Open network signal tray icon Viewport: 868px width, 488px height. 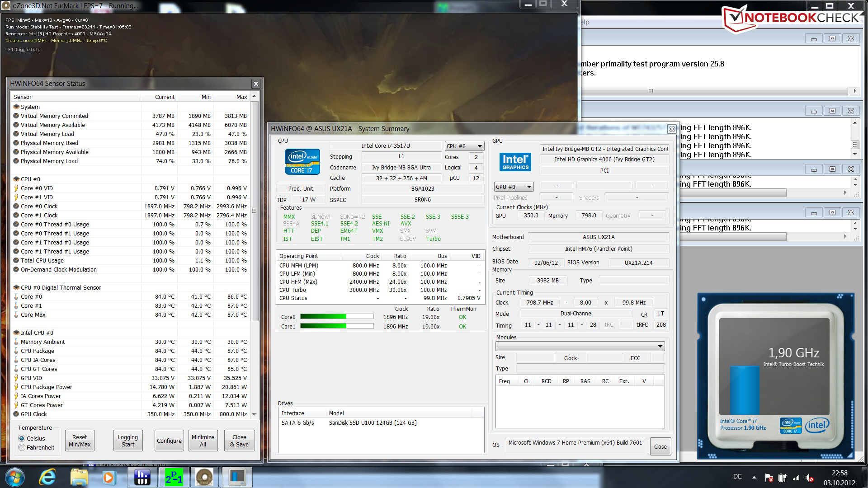pos(796,478)
